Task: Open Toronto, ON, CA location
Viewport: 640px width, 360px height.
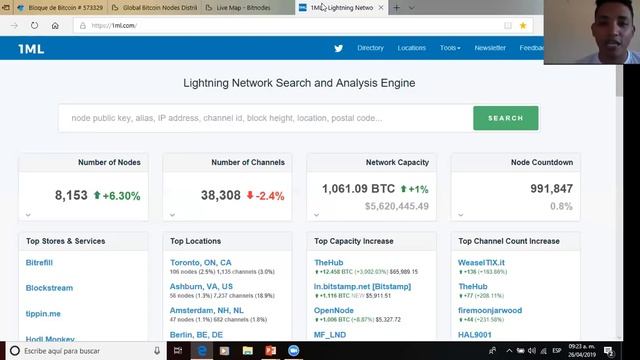Action: 200,262
